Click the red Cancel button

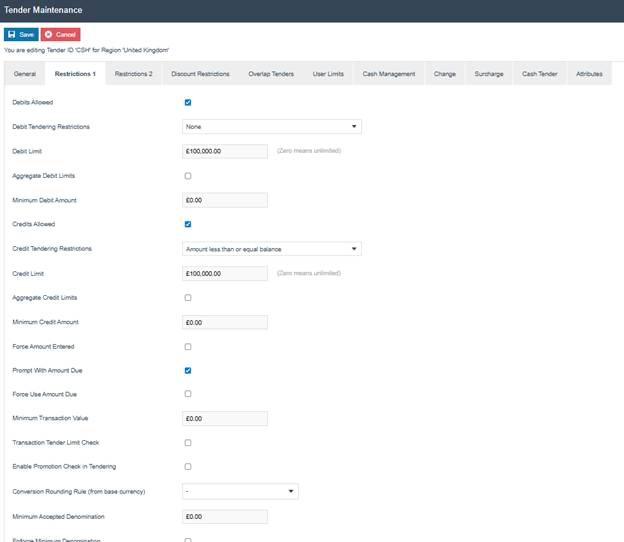click(60, 35)
